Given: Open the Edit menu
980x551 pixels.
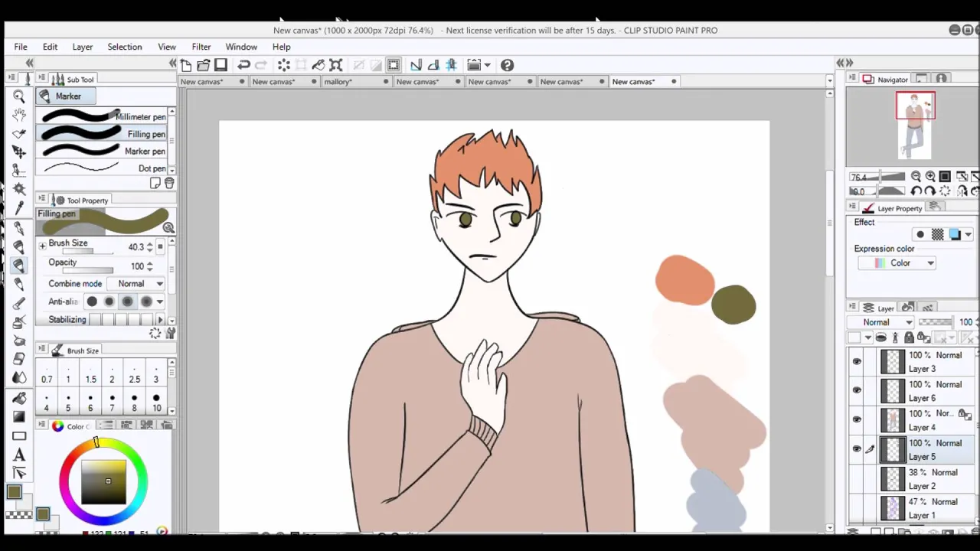Looking at the screenshot, I should 50,47.
